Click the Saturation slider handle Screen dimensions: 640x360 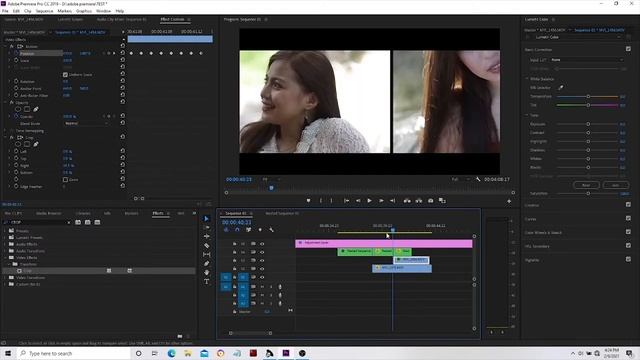(588, 193)
